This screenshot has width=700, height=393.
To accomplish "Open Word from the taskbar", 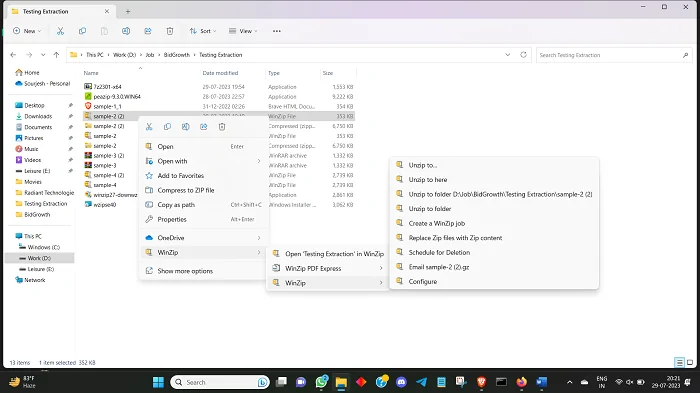I will click(542, 382).
